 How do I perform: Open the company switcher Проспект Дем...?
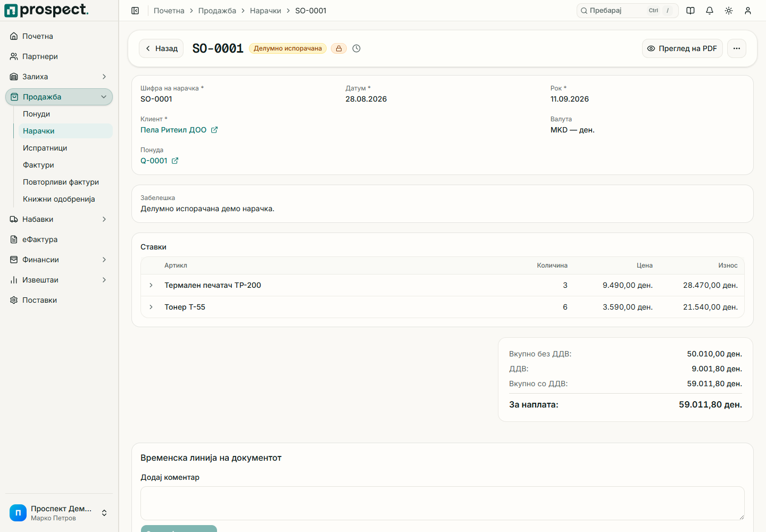coord(59,513)
